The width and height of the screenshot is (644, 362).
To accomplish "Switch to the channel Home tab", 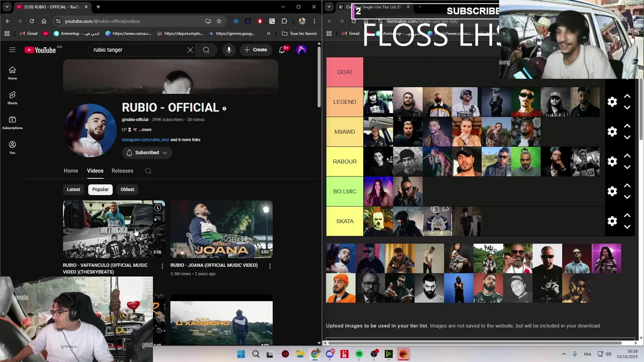I will pos(71,171).
